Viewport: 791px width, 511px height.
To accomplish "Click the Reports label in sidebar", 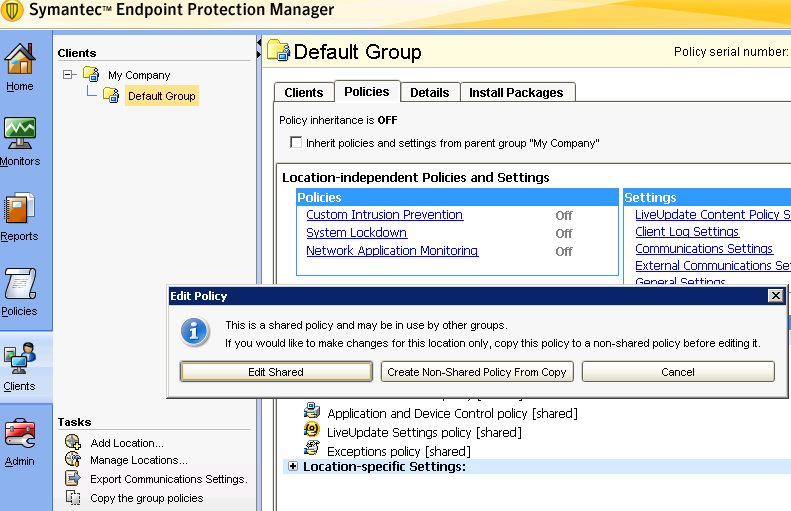I will 20,236.
